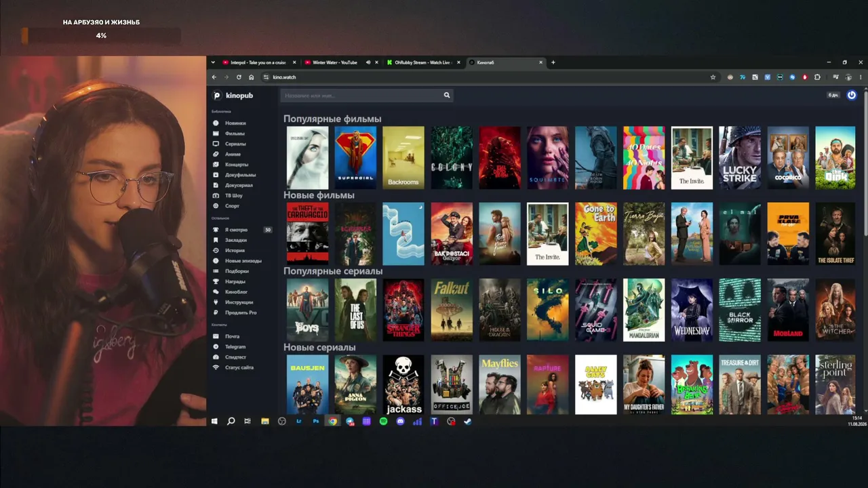The image size is (868, 488).
Task: Open Photoshop from the taskbar
Action: (x=316, y=422)
